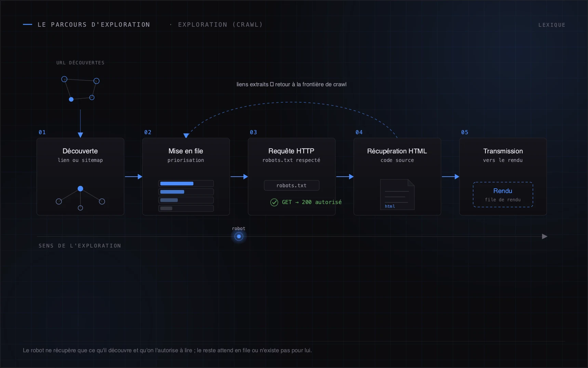
Task: Open the Récupération HTML step title
Action: pyautogui.click(x=397, y=151)
